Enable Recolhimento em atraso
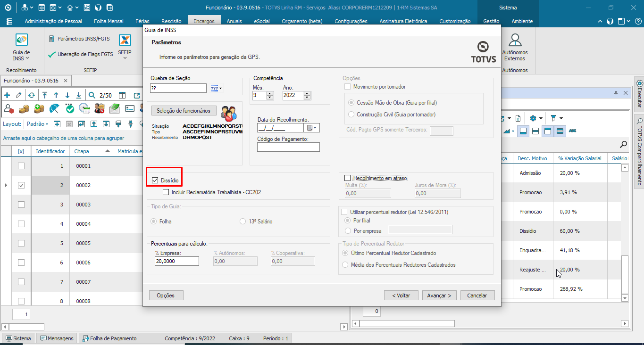Screen dimensions: 644x345 [348, 178]
